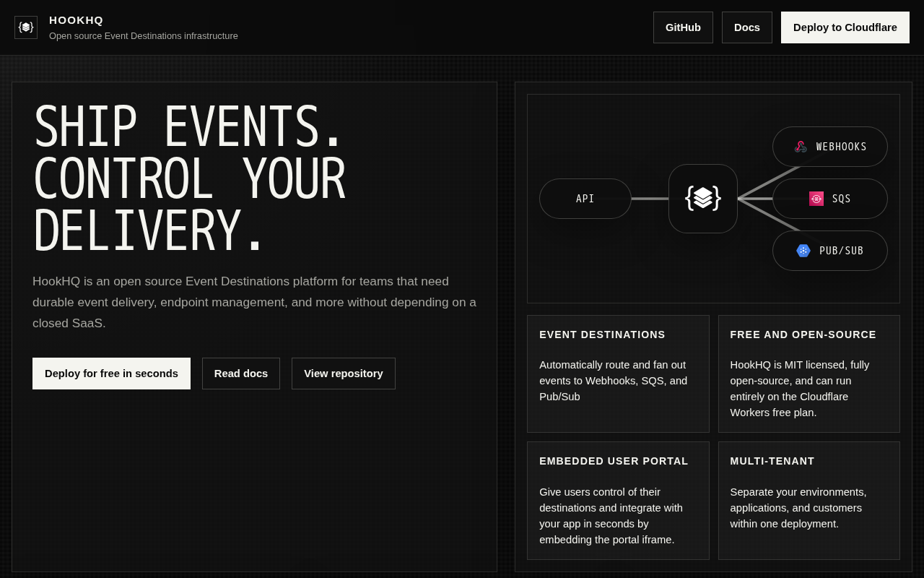
Task: Click the Pub/Sub hexagon icon
Action: pos(803,251)
